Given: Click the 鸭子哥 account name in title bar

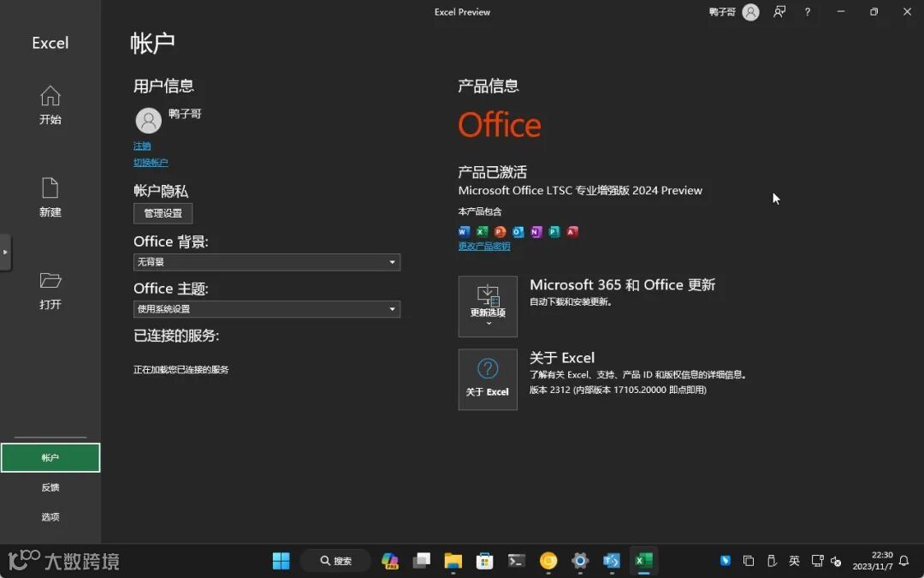Looking at the screenshot, I should pos(722,12).
